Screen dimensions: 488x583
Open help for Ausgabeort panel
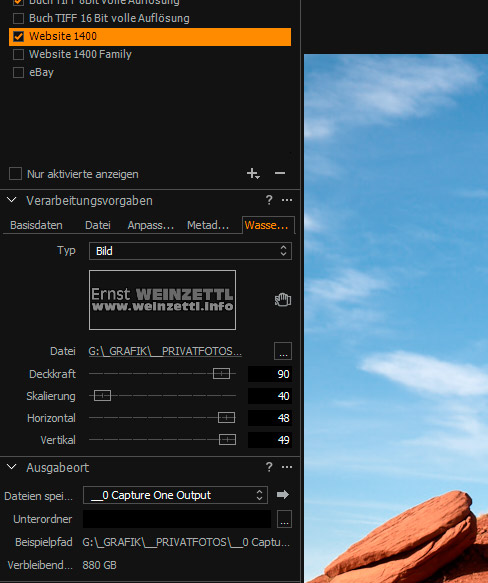point(269,467)
